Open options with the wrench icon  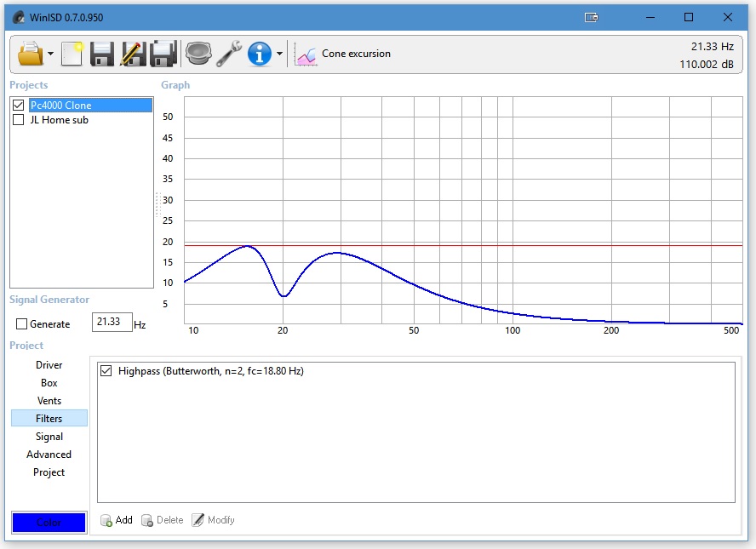(x=229, y=54)
